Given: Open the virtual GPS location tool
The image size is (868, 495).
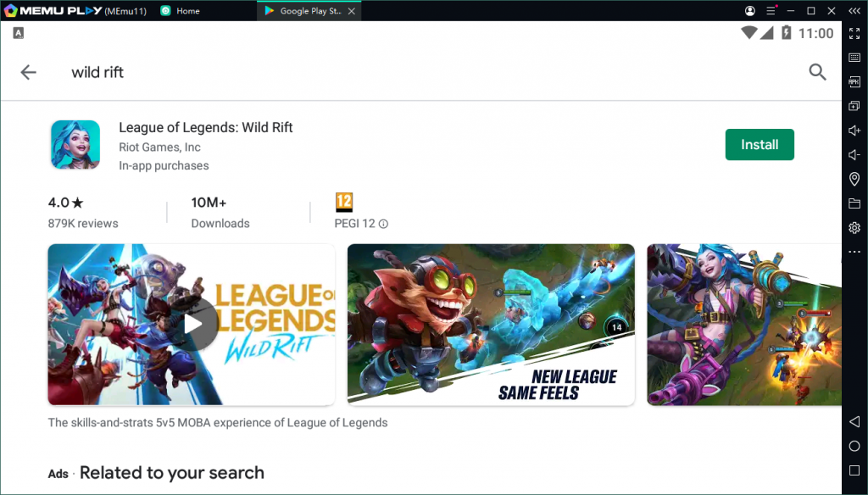Looking at the screenshot, I should point(854,179).
